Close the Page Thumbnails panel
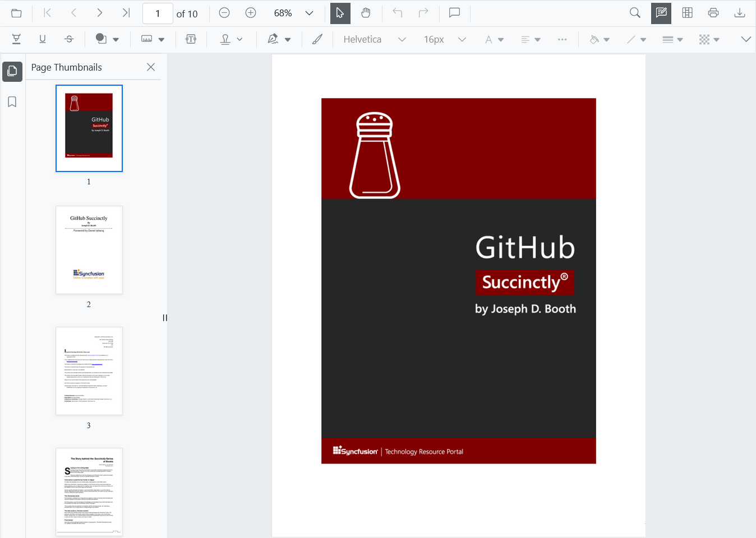The height and width of the screenshot is (538, 756). [151, 67]
